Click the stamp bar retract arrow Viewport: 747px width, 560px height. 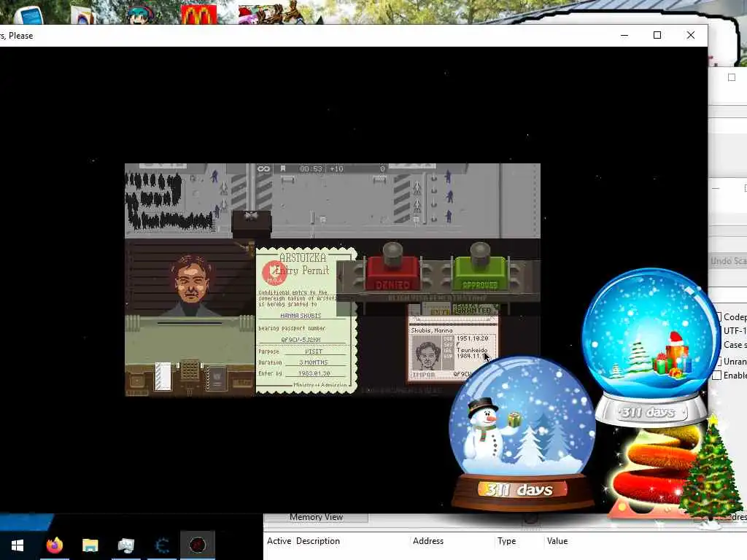(340, 276)
